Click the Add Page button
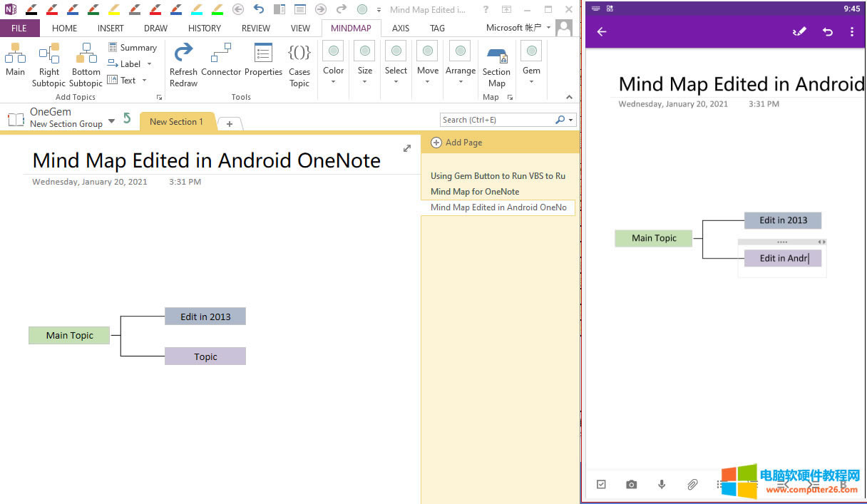 456,143
